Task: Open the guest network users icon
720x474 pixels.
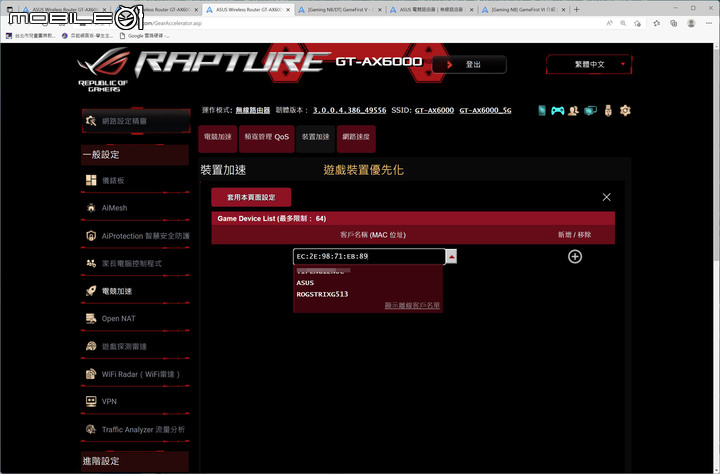Action: (x=573, y=111)
